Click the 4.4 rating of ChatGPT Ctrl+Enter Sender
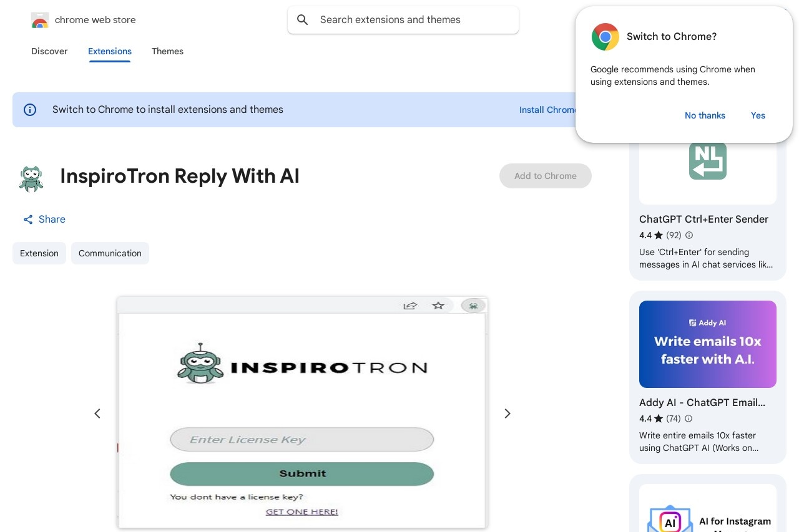The height and width of the screenshot is (532, 799). [645, 235]
